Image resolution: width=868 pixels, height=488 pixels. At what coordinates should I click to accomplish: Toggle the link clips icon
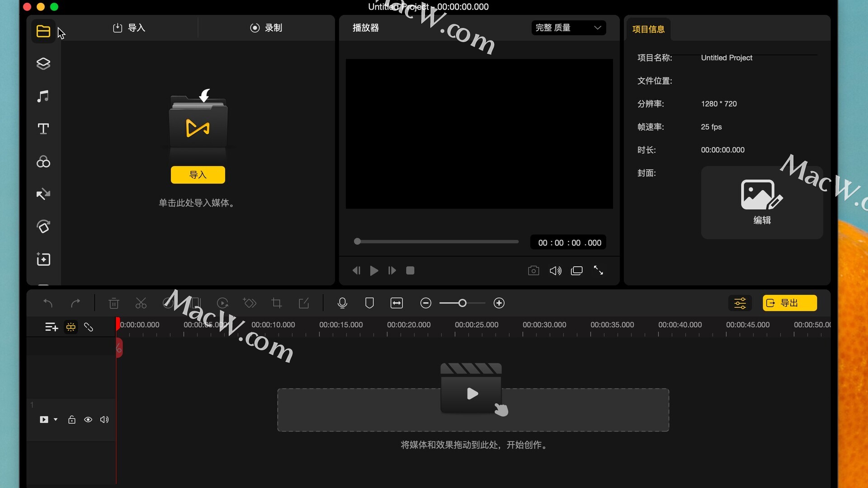point(89,327)
